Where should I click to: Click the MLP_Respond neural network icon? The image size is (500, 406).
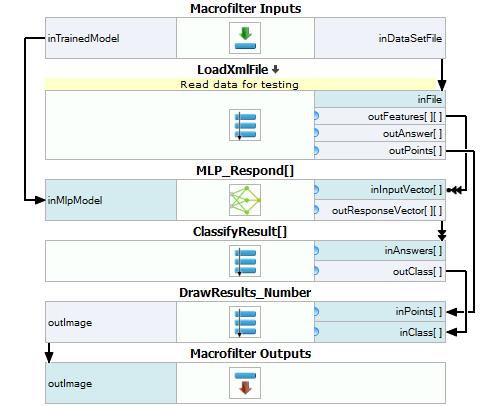245,200
